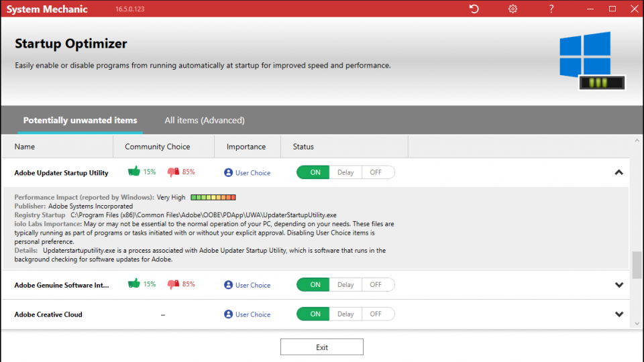Image resolution: width=644 pixels, height=362 pixels.
Task: Open settings gear icon in title bar
Action: (513, 9)
